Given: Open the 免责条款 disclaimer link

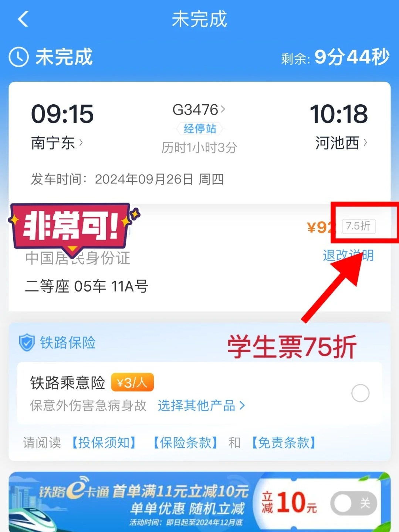Looking at the screenshot, I should 283,442.
